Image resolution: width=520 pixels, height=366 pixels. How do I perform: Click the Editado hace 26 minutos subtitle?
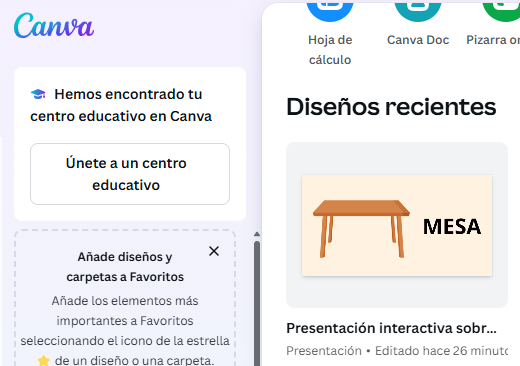[x=441, y=351]
